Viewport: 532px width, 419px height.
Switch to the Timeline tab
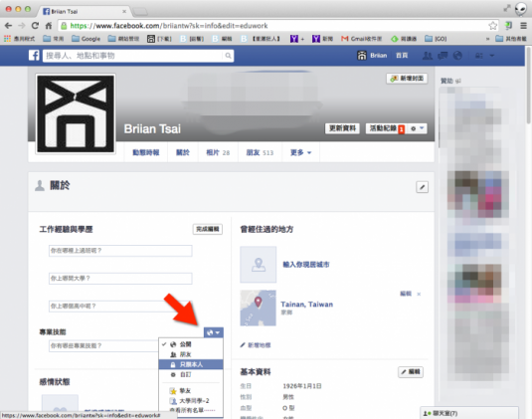[146, 152]
